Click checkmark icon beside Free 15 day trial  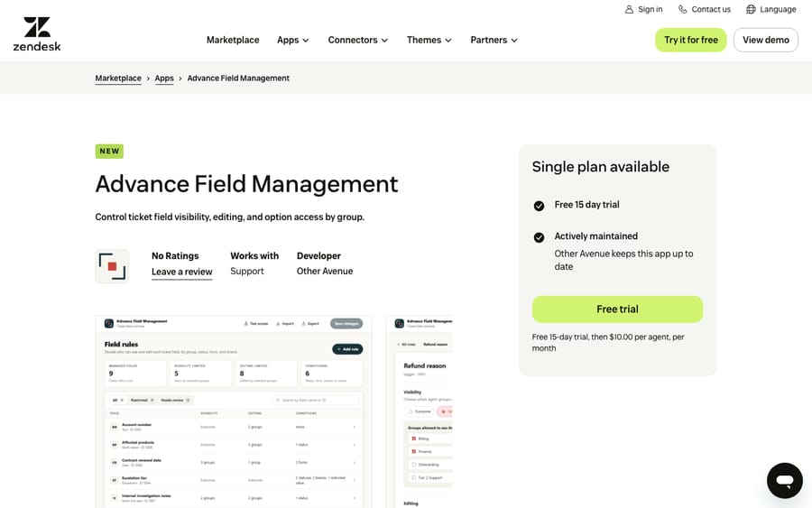539,206
